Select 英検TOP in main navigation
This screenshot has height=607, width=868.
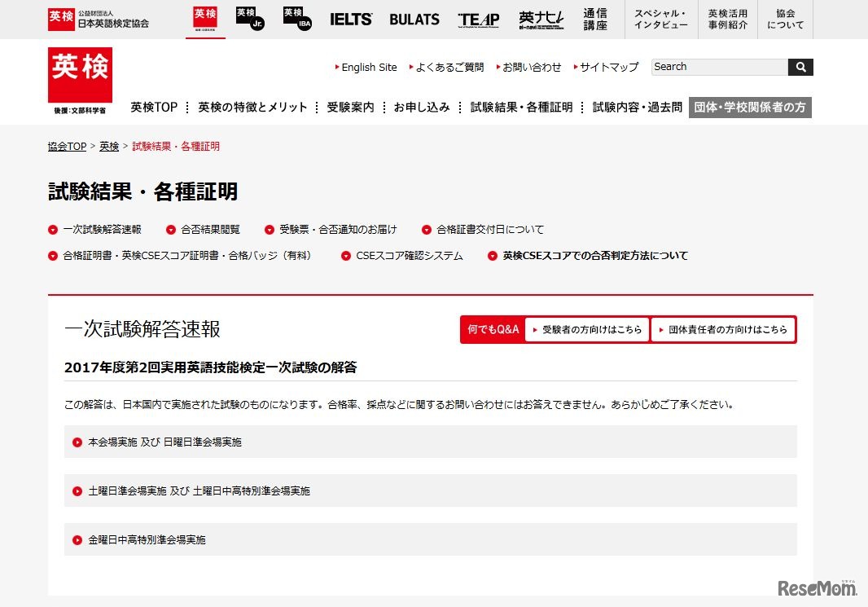(154, 107)
